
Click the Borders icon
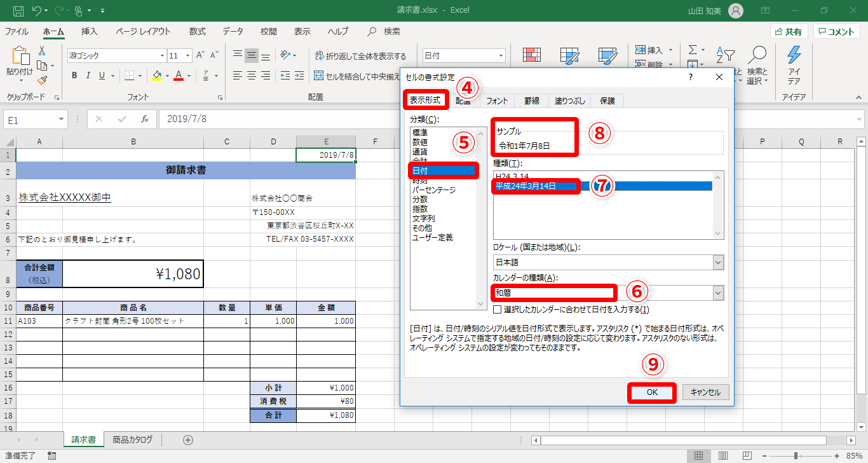[129, 76]
